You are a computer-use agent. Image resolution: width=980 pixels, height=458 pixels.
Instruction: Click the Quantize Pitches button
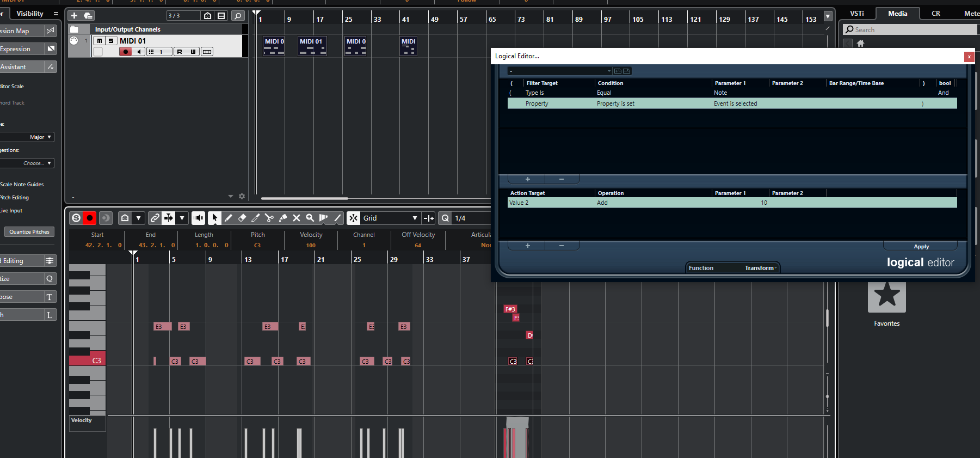[x=29, y=232]
